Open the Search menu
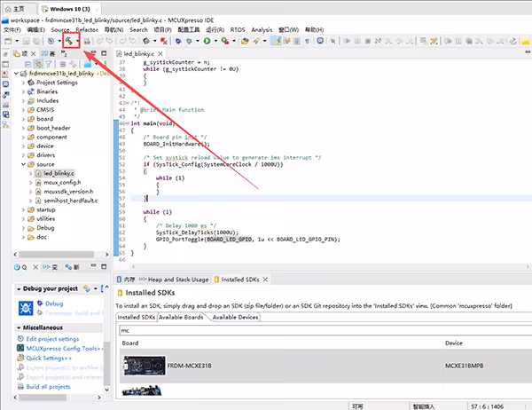This screenshot has width=532, height=410. pos(138,30)
